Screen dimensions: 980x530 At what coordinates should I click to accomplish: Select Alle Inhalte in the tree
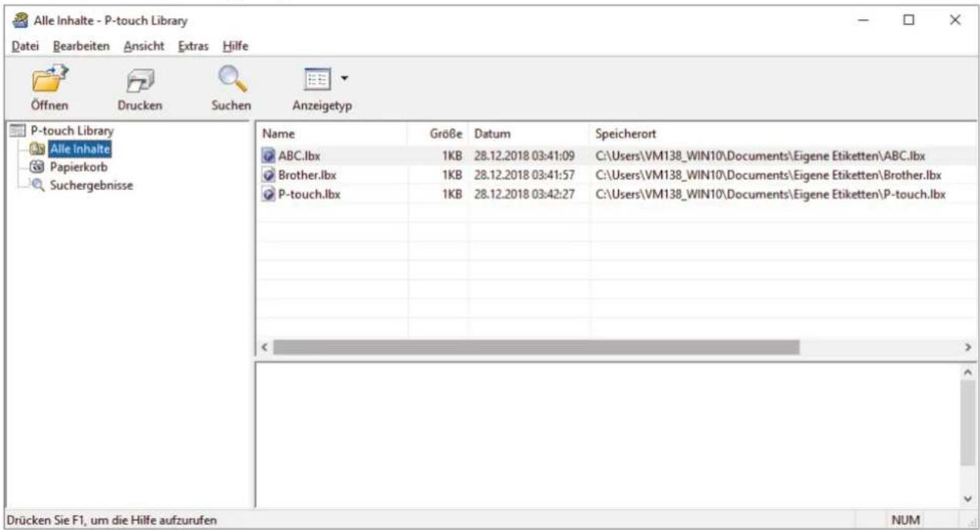pyautogui.click(x=79, y=148)
